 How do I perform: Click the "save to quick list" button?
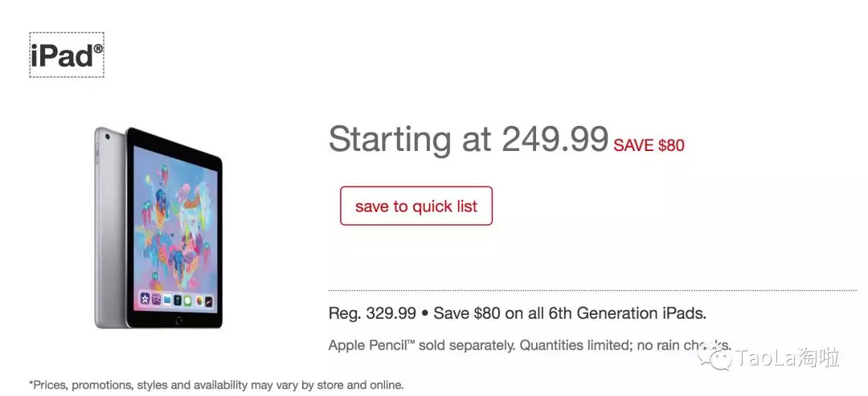[x=416, y=206]
